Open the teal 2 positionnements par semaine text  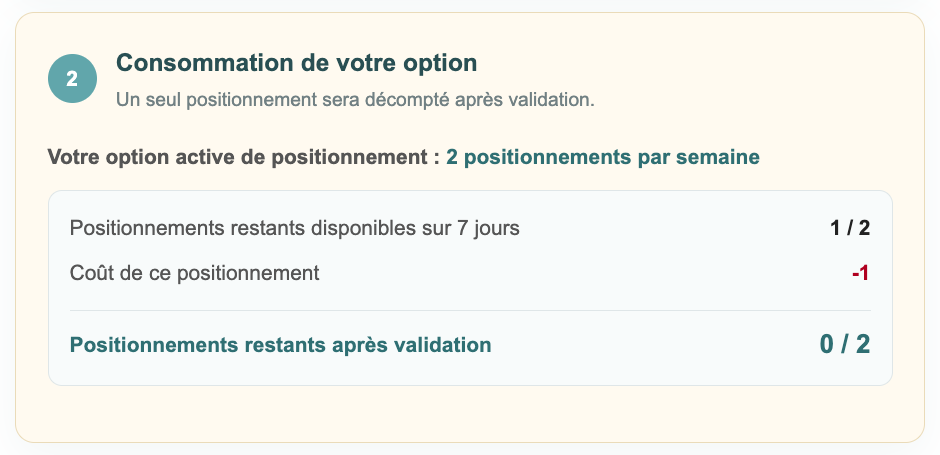[603, 157]
